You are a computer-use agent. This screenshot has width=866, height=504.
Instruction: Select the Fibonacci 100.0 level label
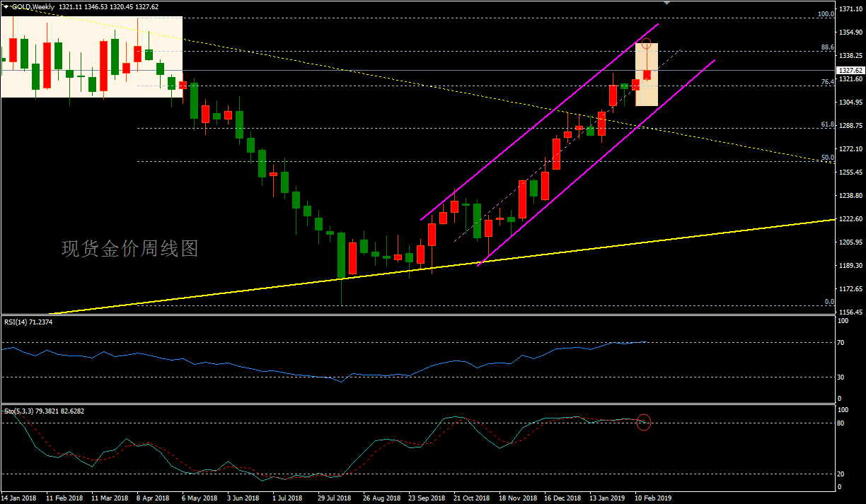826,13
